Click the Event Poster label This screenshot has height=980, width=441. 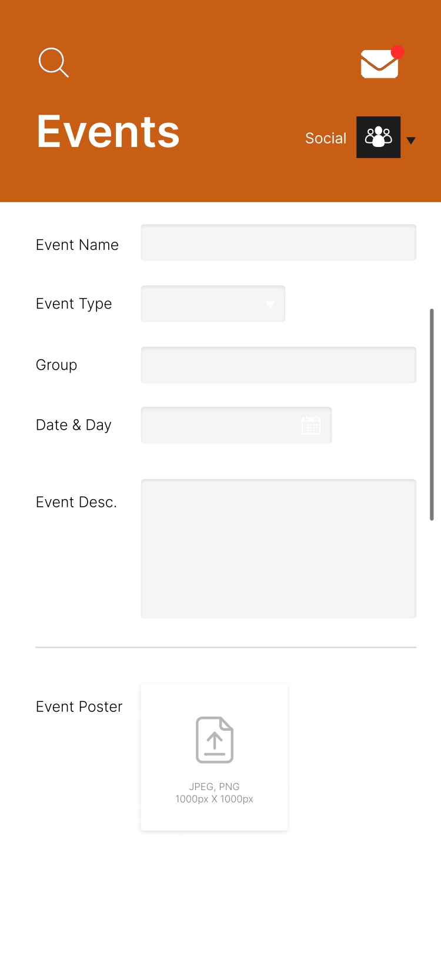coord(79,707)
